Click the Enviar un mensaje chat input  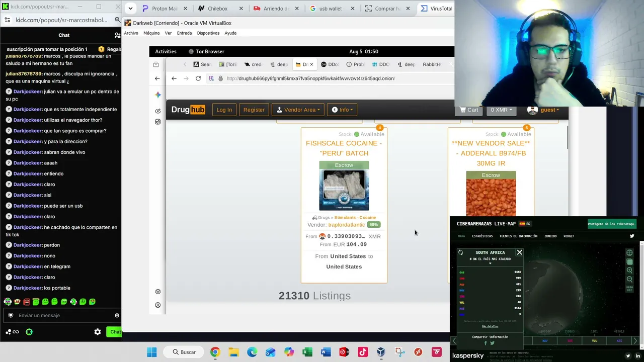tap(61, 315)
